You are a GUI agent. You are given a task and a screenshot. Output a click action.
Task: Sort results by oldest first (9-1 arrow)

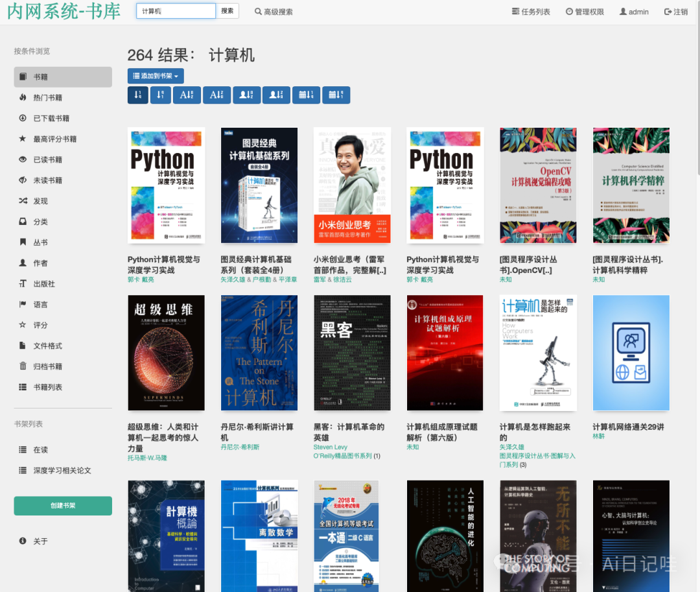160,95
